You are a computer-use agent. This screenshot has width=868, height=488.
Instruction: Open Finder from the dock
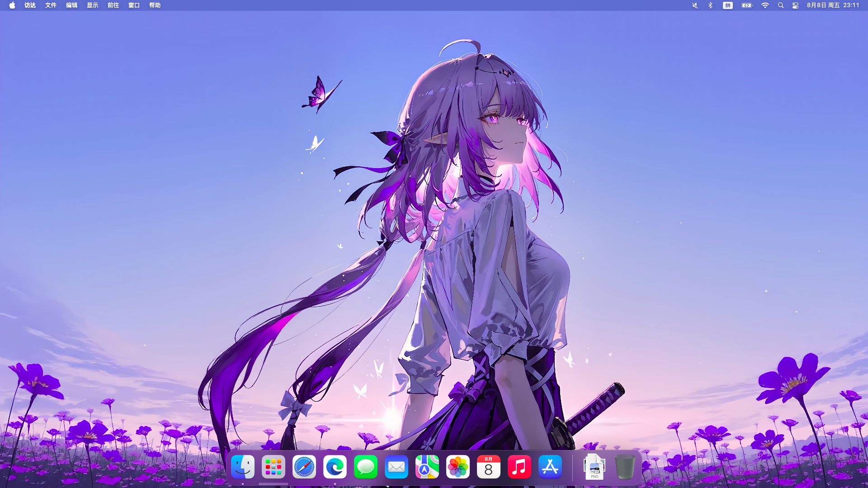(243, 467)
